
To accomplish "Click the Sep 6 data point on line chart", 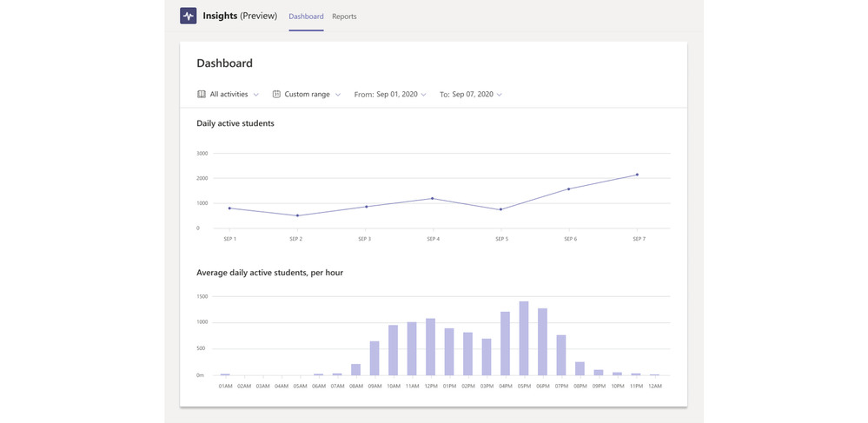I will (569, 188).
